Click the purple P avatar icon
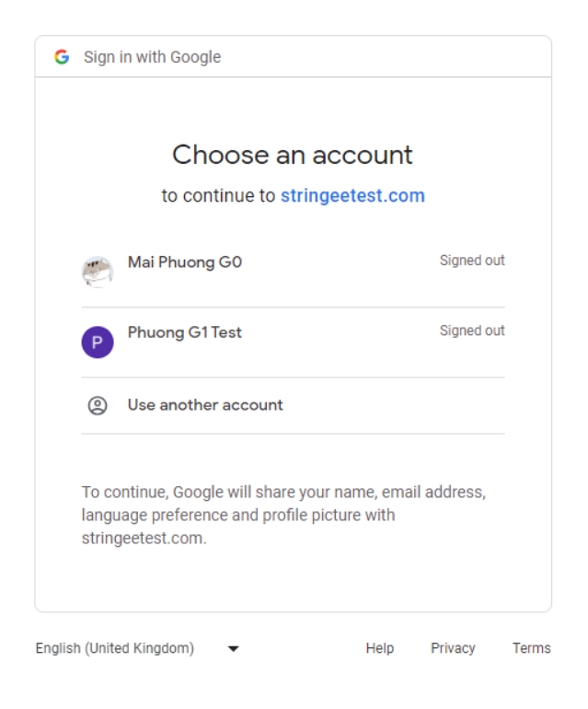 [98, 343]
